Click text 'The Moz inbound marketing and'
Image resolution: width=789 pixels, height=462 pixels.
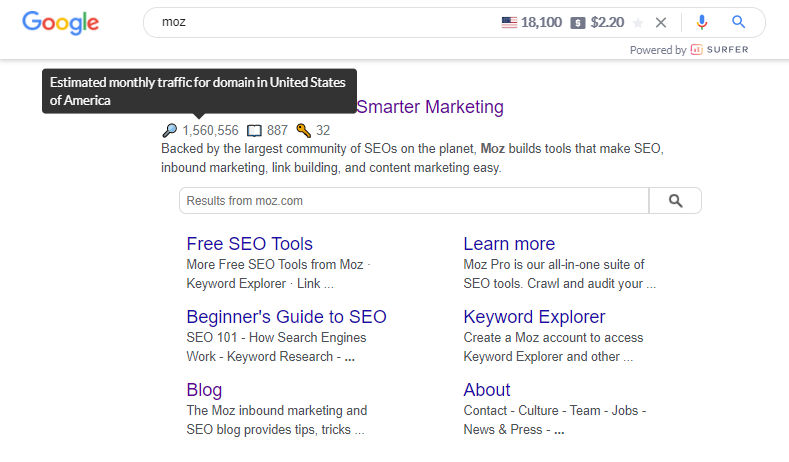click(277, 411)
